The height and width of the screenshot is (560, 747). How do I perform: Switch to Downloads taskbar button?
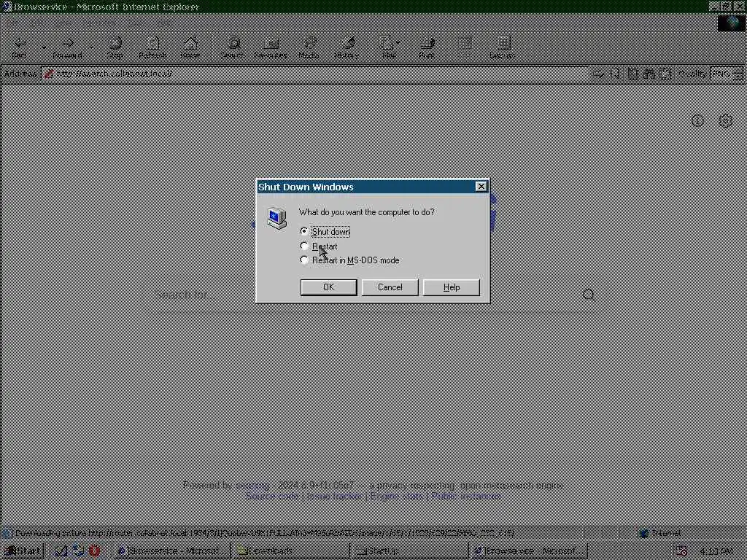[290, 551]
